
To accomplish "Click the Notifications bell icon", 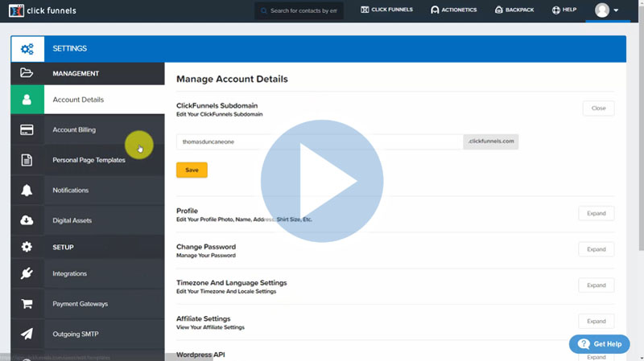I will point(27,191).
